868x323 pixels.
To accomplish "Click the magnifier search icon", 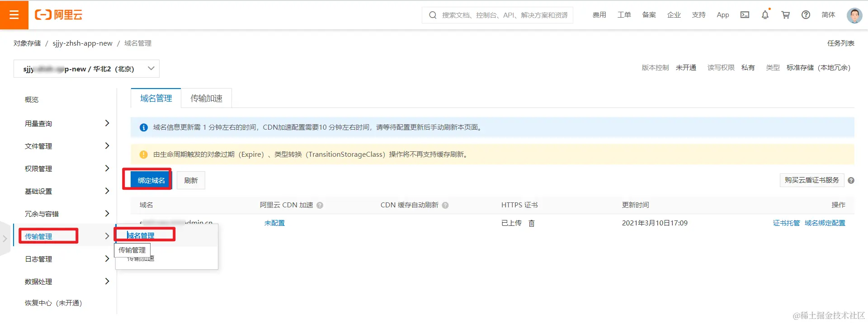I will [433, 15].
